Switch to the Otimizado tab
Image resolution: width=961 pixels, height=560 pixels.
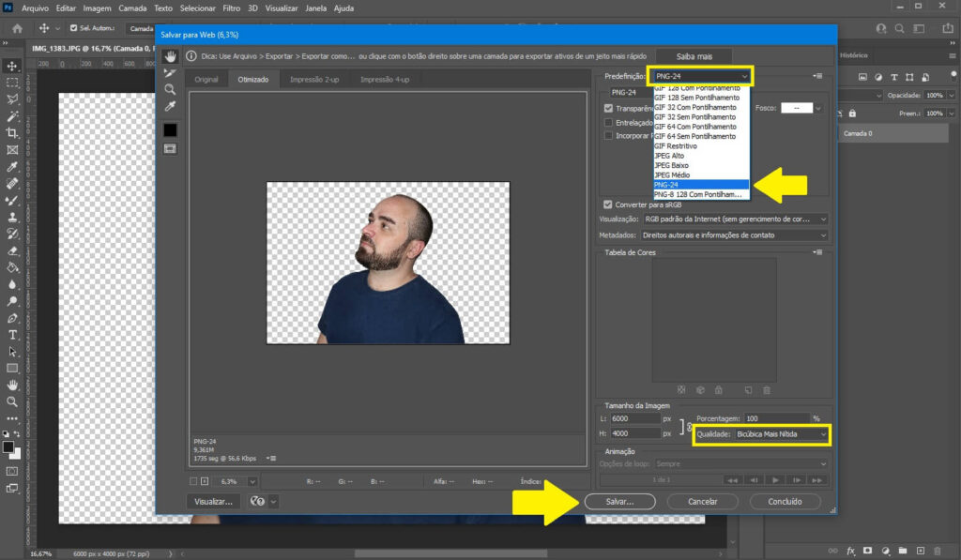coord(254,80)
